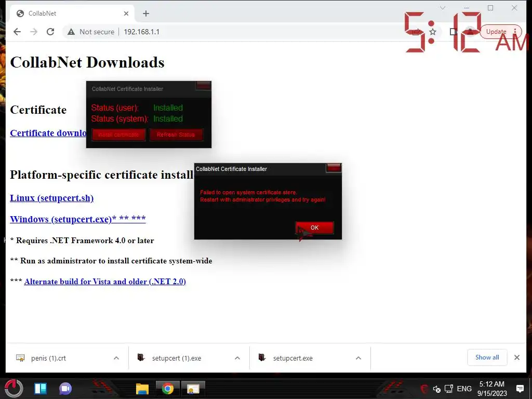This screenshot has height=399, width=532.
Task: Download the Linux setupcert.sh installer
Action: coord(51,198)
